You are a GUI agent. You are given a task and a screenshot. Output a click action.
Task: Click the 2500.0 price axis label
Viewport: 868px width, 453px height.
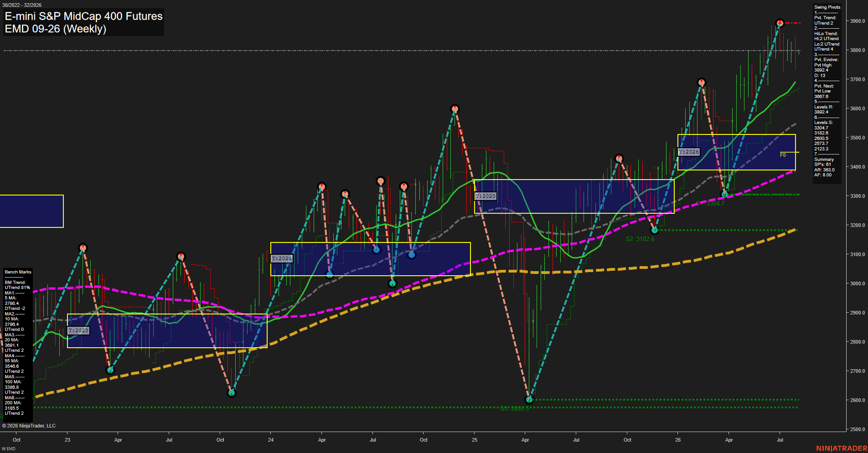pos(858,429)
